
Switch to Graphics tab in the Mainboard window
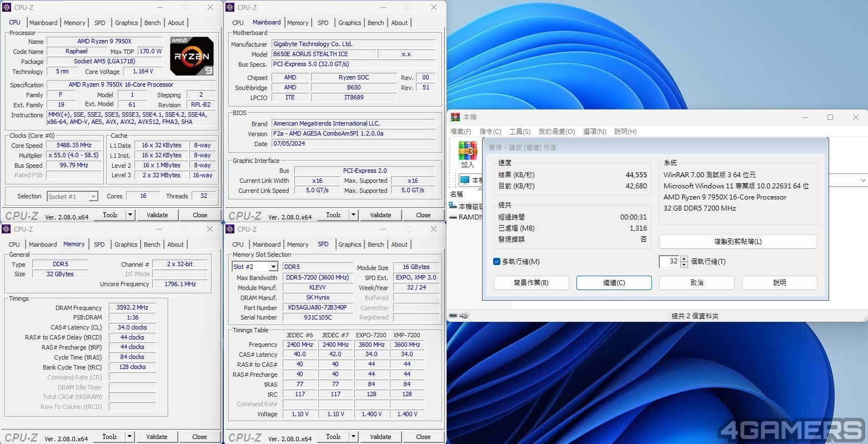350,23
